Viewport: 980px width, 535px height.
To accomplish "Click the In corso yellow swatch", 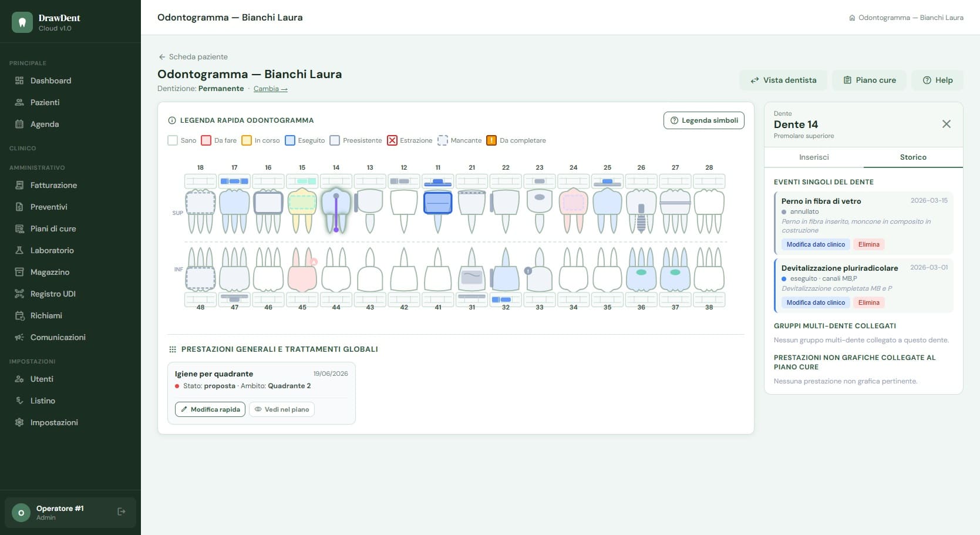I will (247, 140).
